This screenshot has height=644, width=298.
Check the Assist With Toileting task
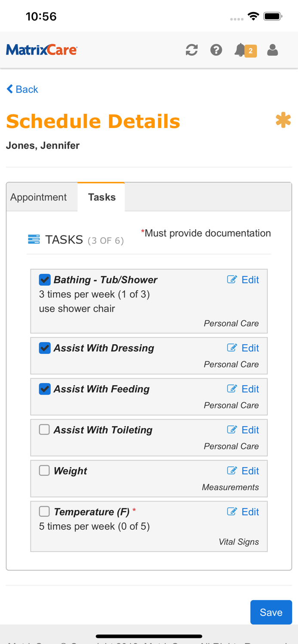pos(44,429)
